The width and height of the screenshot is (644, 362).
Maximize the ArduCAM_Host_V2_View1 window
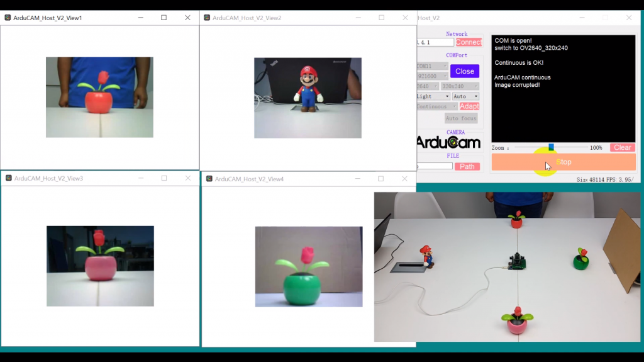click(x=164, y=18)
